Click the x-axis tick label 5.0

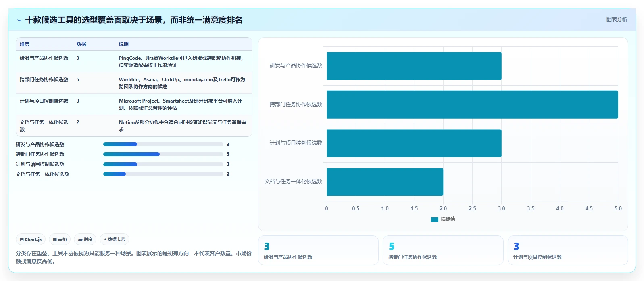click(x=618, y=209)
